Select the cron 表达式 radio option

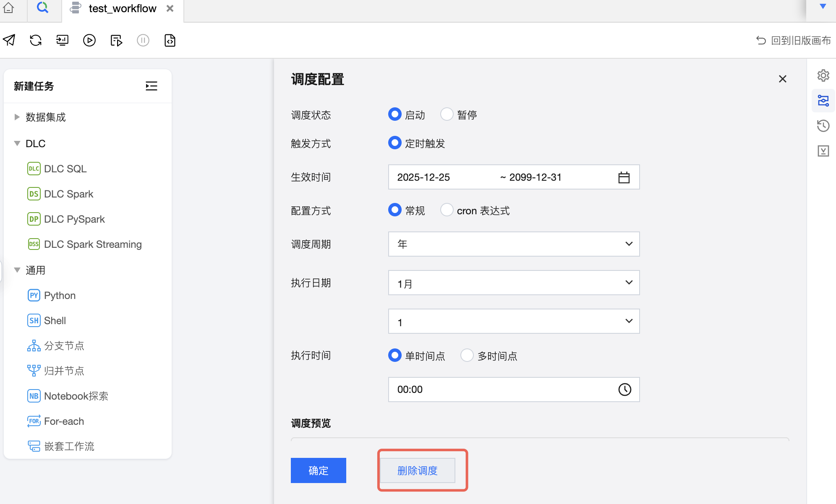[447, 210]
